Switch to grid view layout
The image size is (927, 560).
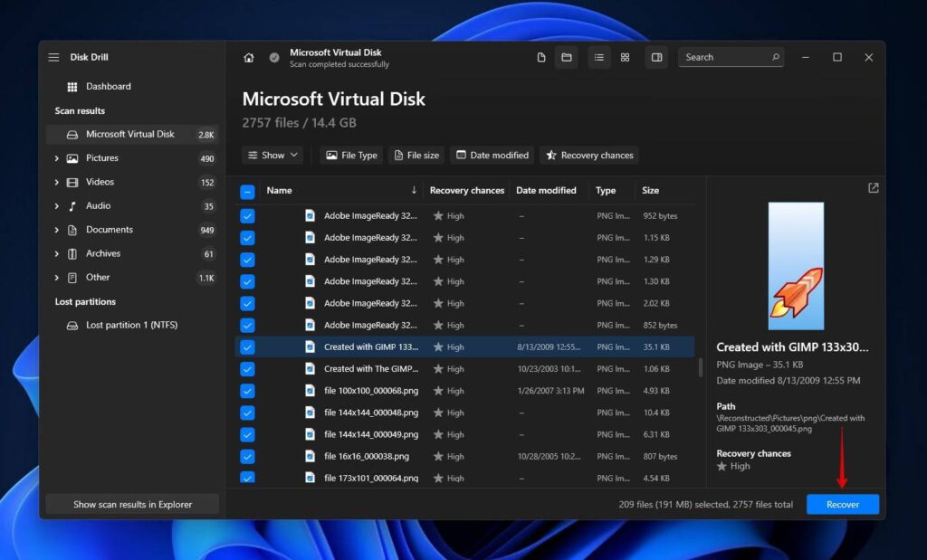(626, 57)
